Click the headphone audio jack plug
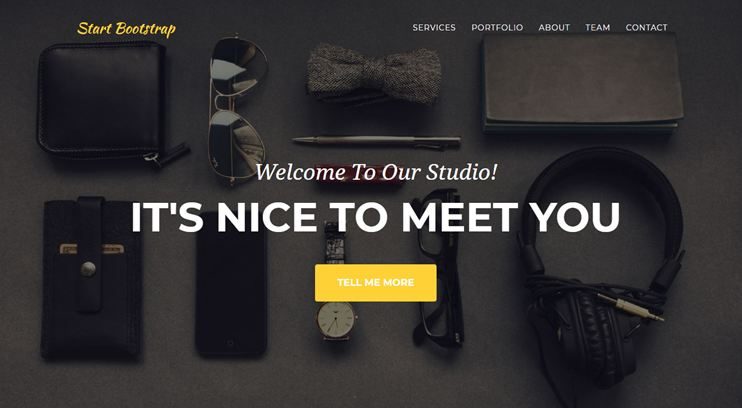The width and height of the screenshot is (742, 408). coord(631,308)
